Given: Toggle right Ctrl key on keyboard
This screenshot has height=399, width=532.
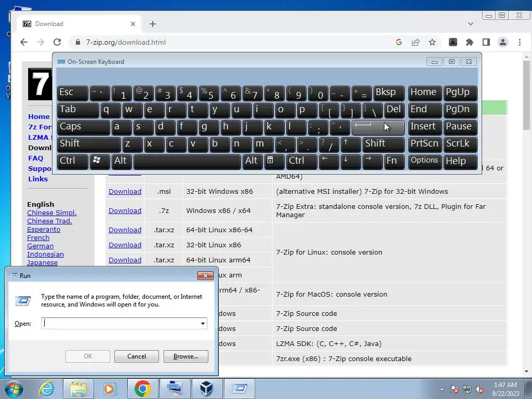Looking at the screenshot, I should (x=302, y=161).
